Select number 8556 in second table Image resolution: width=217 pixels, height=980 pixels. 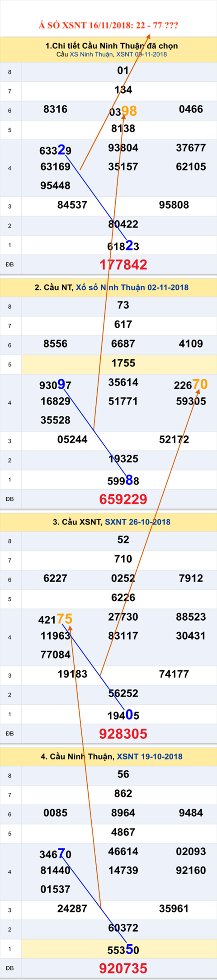tap(55, 344)
